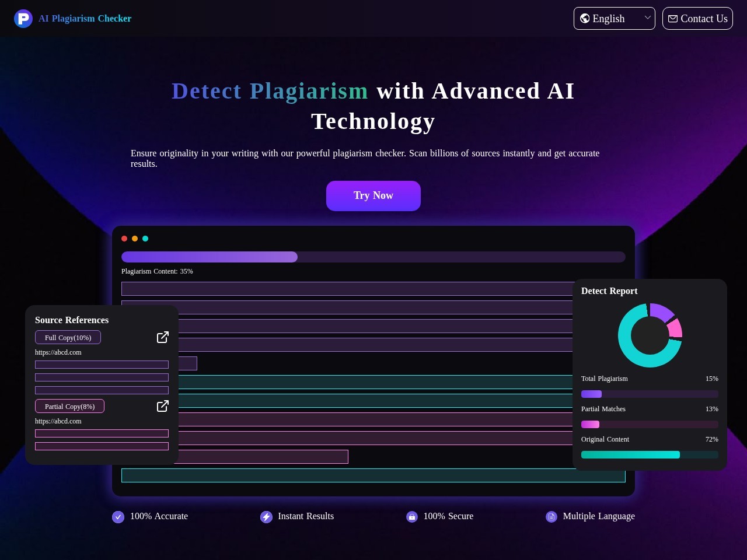Click the '72%' Original Content value
Viewport: 747px width, 560px height.
point(712,439)
